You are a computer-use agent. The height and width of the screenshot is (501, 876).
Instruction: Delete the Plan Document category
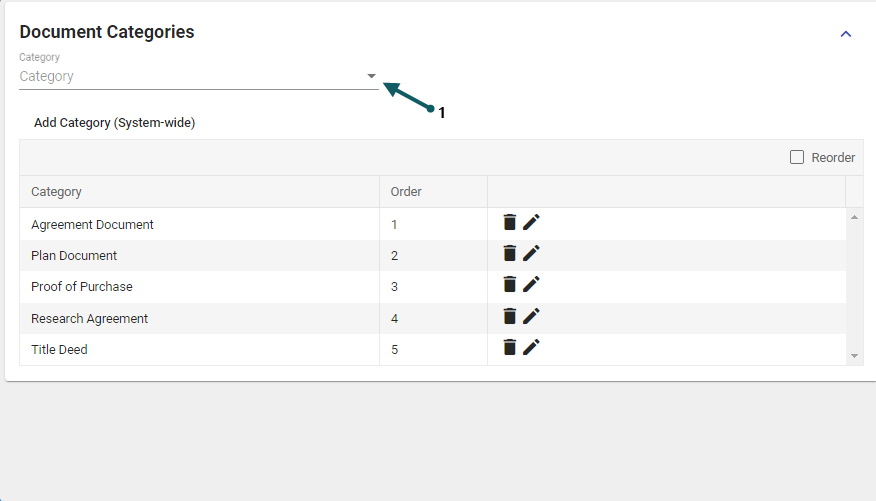coord(509,254)
